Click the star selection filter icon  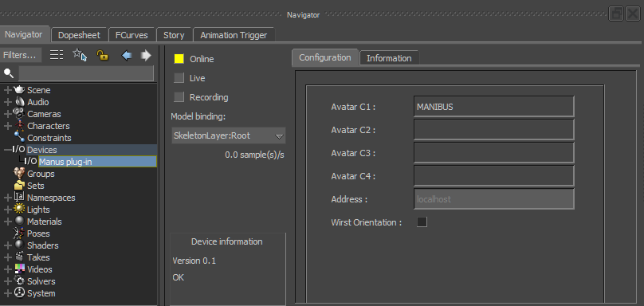point(80,55)
